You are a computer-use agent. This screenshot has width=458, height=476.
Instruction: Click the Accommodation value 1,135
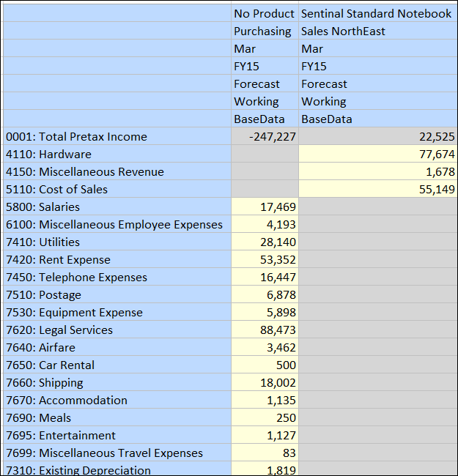pyautogui.click(x=265, y=401)
